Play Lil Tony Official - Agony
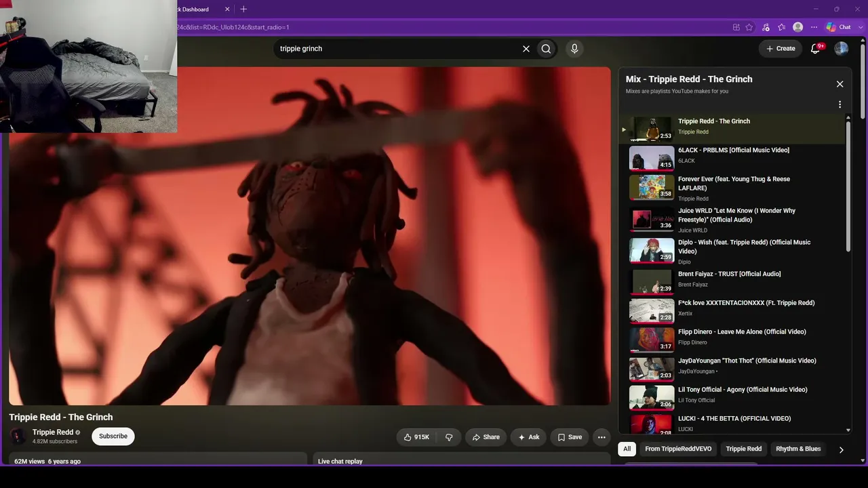 click(743, 390)
